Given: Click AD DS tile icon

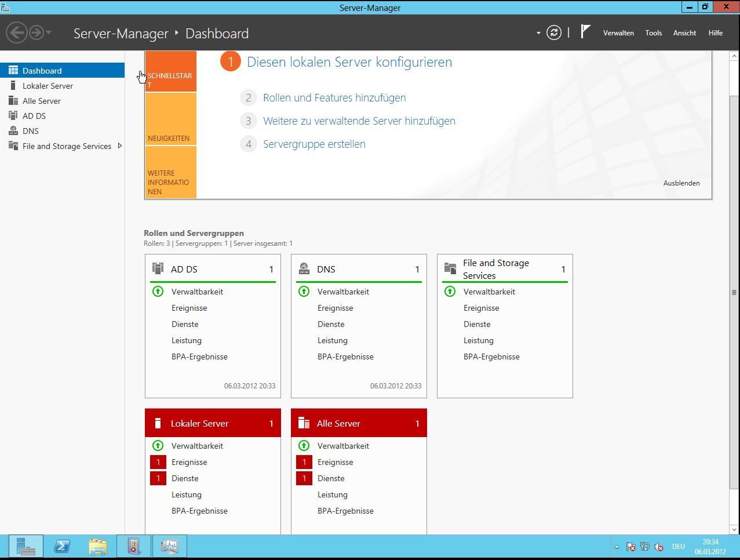Looking at the screenshot, I should pyautogui.click(x=158, y=268).
